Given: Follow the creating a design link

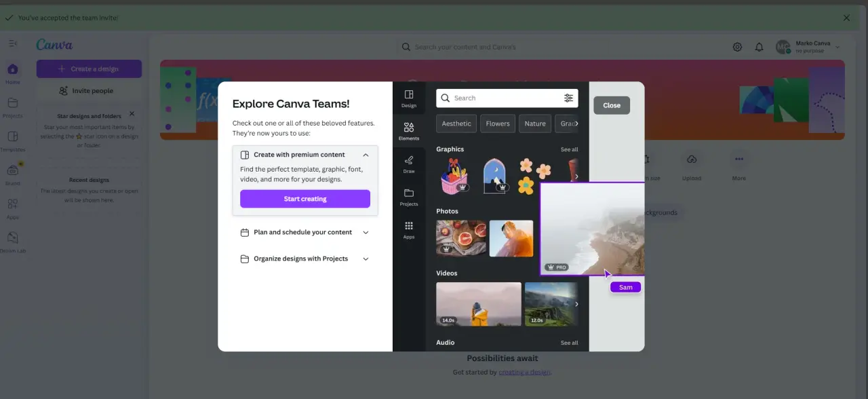Looking at the screenshot, I should click(x=524, y=373).
